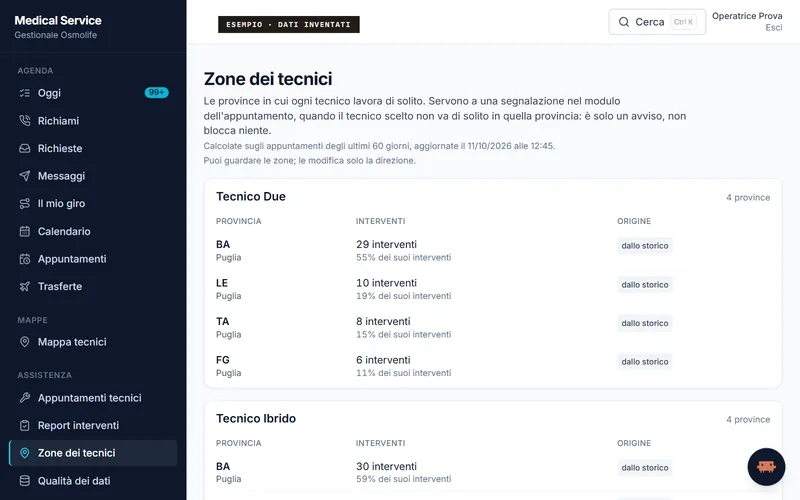Click the Il mio giro route icon
The width and height of the screenshot is (800, 500).
coord(24,204)
